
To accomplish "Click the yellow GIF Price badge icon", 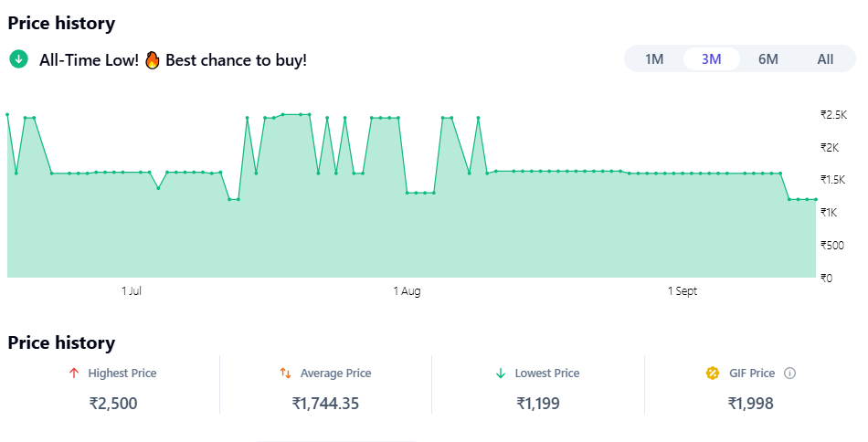I will coord(713,373).
